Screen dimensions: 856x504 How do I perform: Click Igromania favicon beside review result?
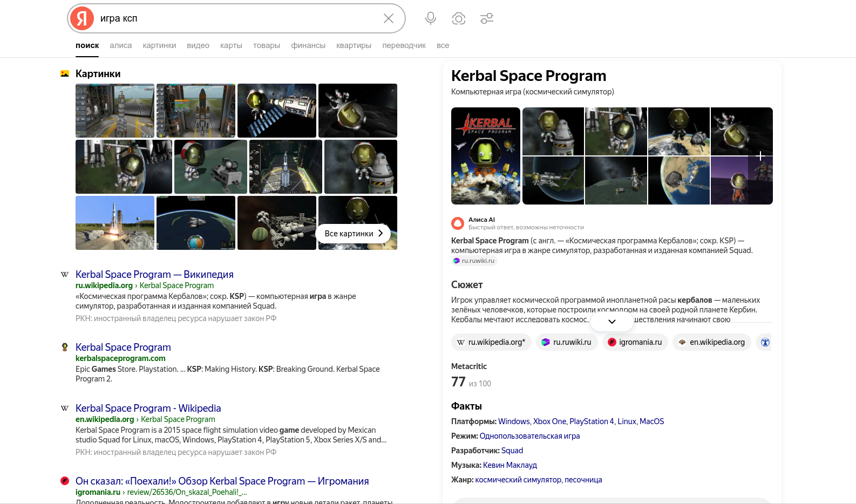pyautogui.click(x=65, y=481)
